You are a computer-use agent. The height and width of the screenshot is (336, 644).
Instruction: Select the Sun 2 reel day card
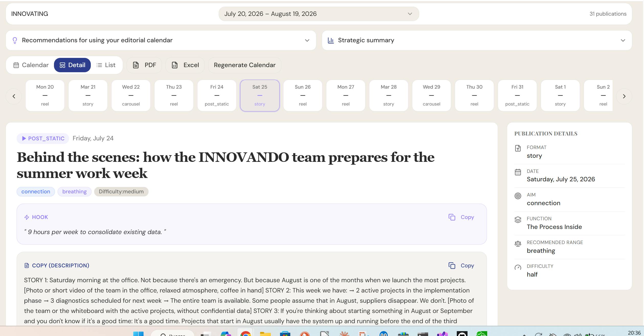pyautogui.click(x=598, y=96)
